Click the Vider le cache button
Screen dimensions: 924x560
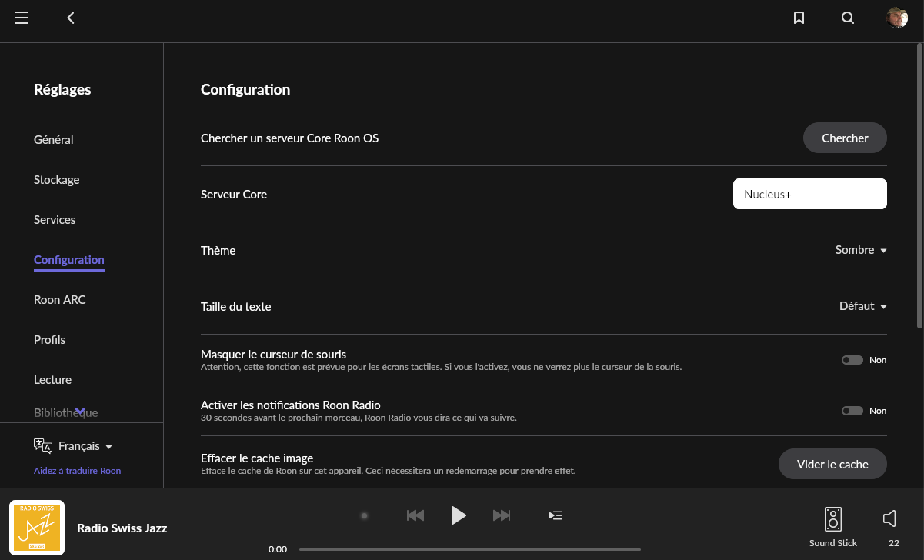point(832,465)
